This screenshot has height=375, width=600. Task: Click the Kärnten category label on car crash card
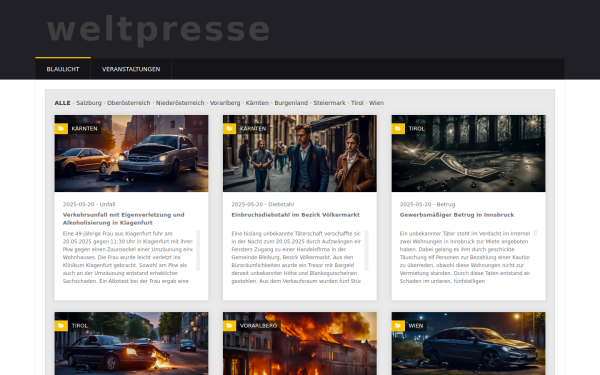[x=84, y=129]
